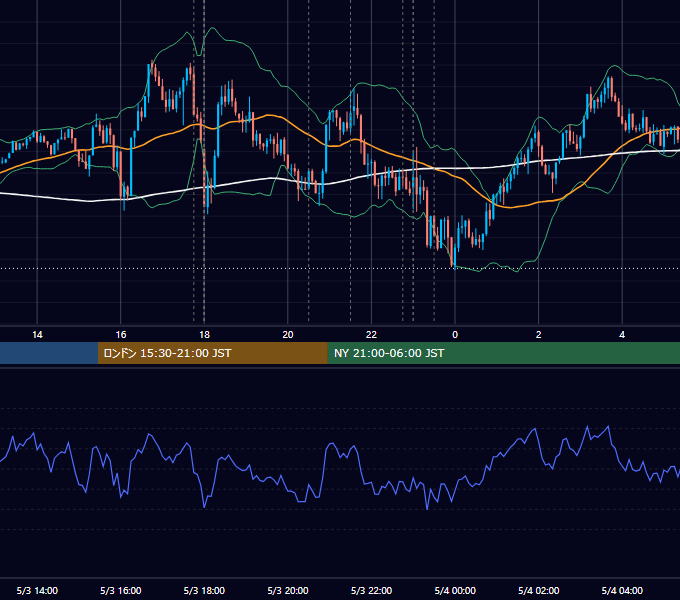Click the 5/4 02:00 label on the indicator axis
This screenshot has width=680, height=600.
click(539, 590)
